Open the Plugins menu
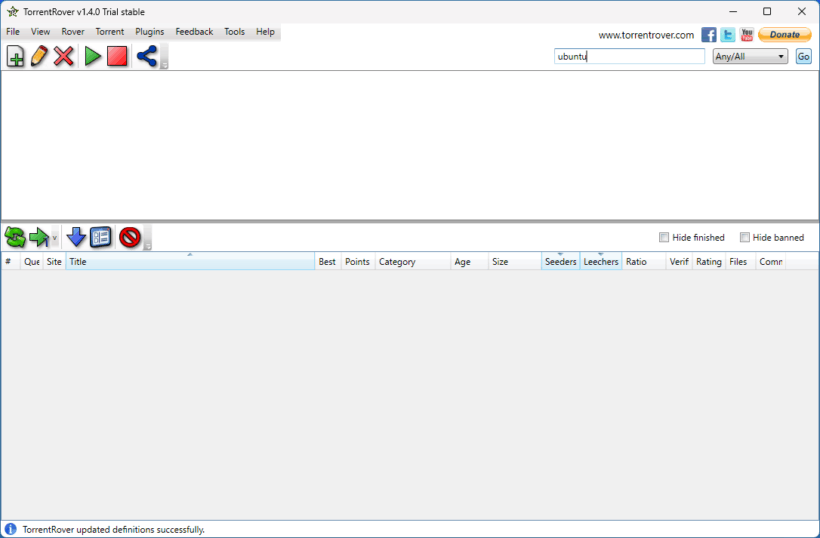 [150, 32]
